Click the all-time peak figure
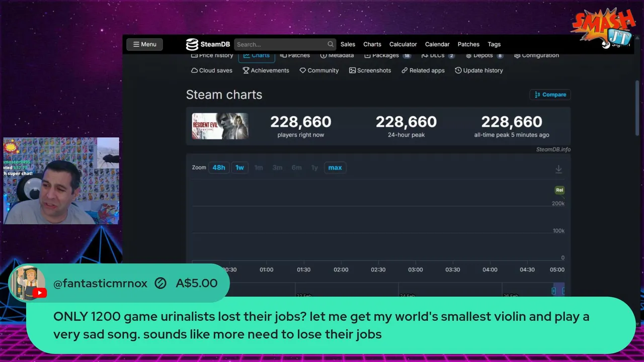Screen dimensions: 644x362 pyautogui.click(x=512, y=122)
